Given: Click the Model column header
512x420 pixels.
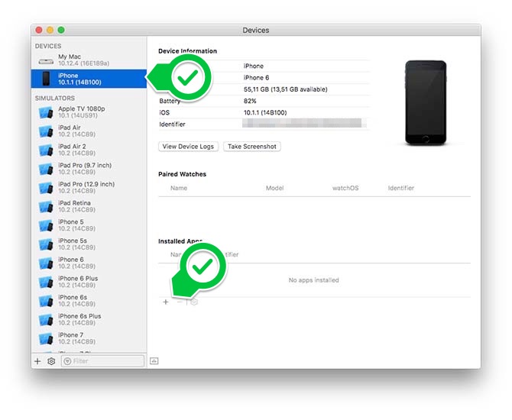Looking at the screenshot, I should (274, 188).
